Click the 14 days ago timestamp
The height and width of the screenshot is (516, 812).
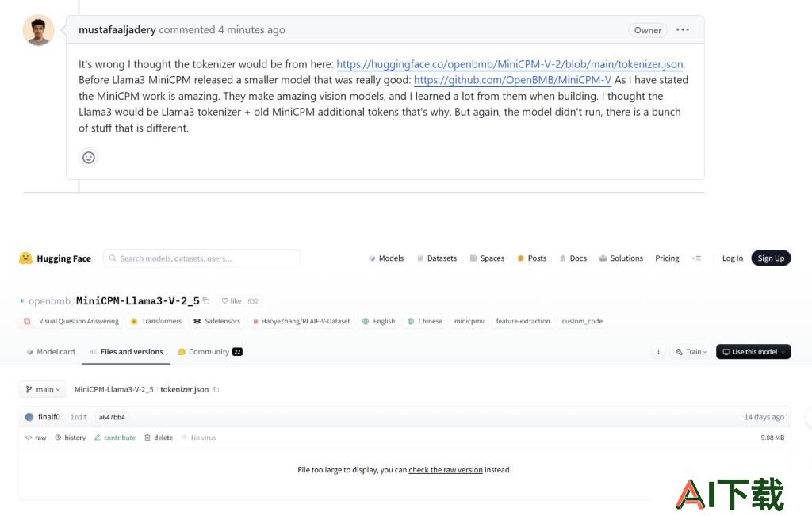point(764,417)
